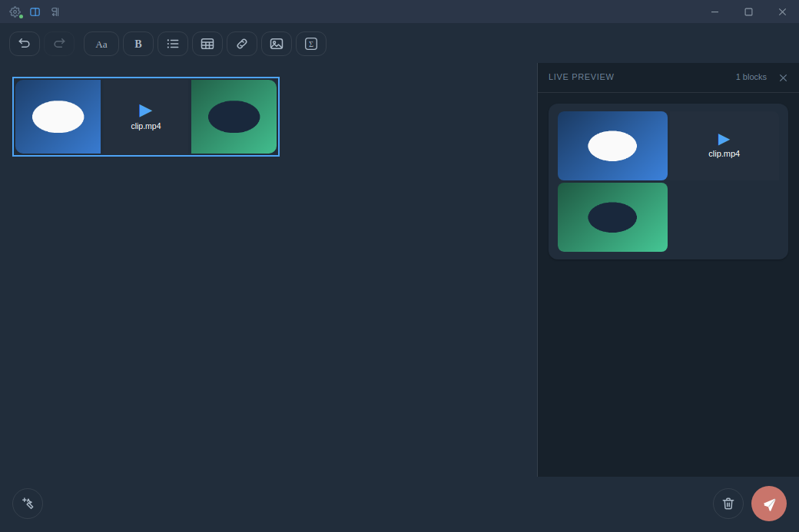Viewport: 799px width, 532px height.
Task: Click the redo button
Action: [x=59, y=44]
